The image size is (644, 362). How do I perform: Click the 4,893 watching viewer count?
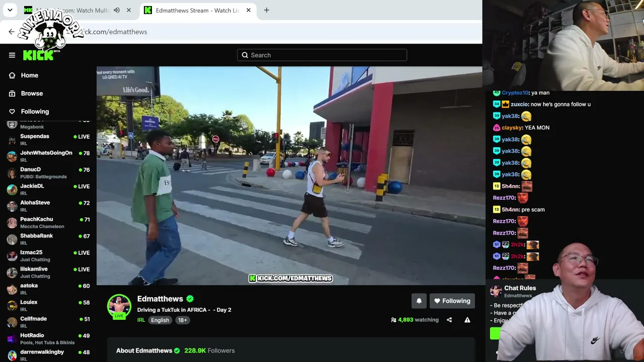415,320
